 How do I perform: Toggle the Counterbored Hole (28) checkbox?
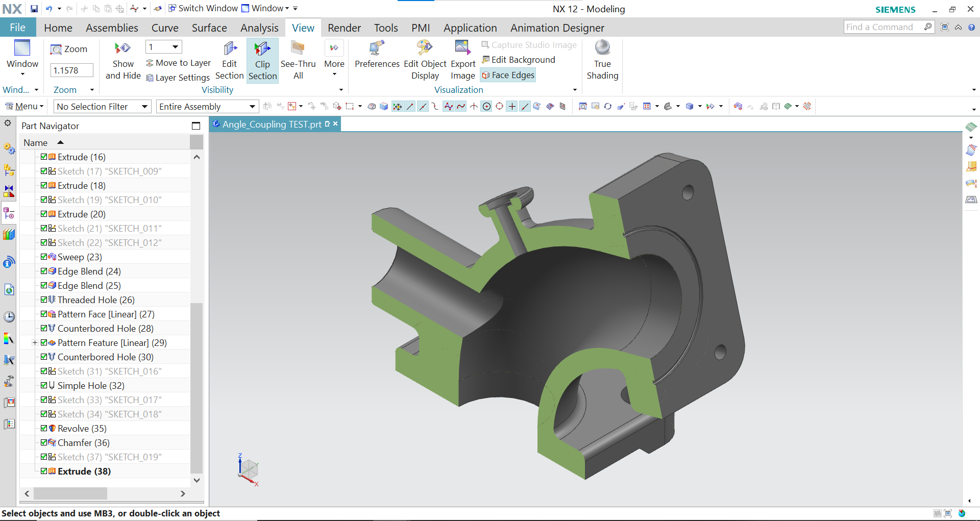click(44, 328)
